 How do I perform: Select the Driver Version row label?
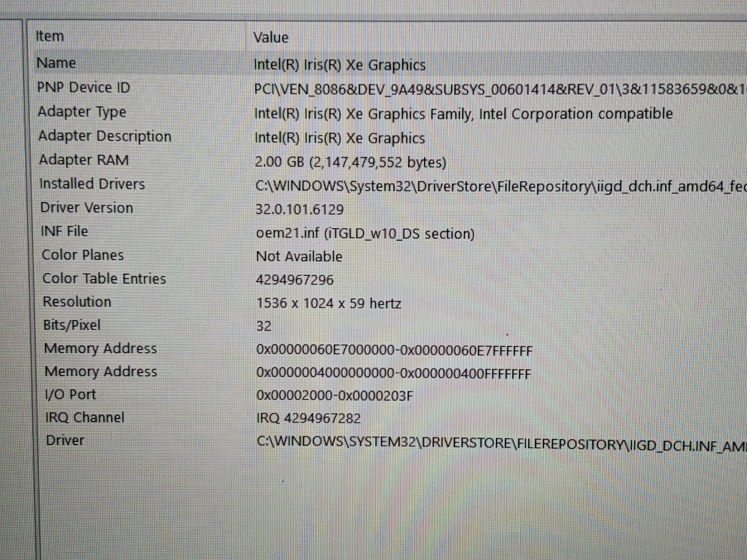[x=87, y=208]
